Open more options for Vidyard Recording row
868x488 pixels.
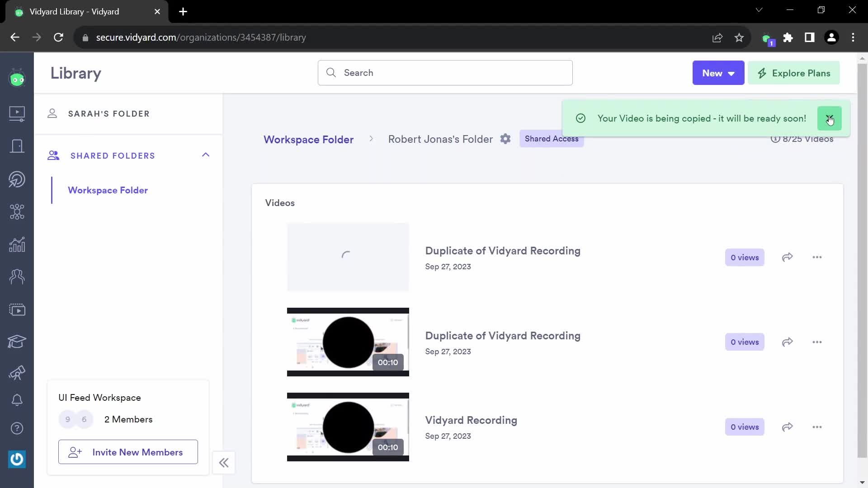click(817, 427)
